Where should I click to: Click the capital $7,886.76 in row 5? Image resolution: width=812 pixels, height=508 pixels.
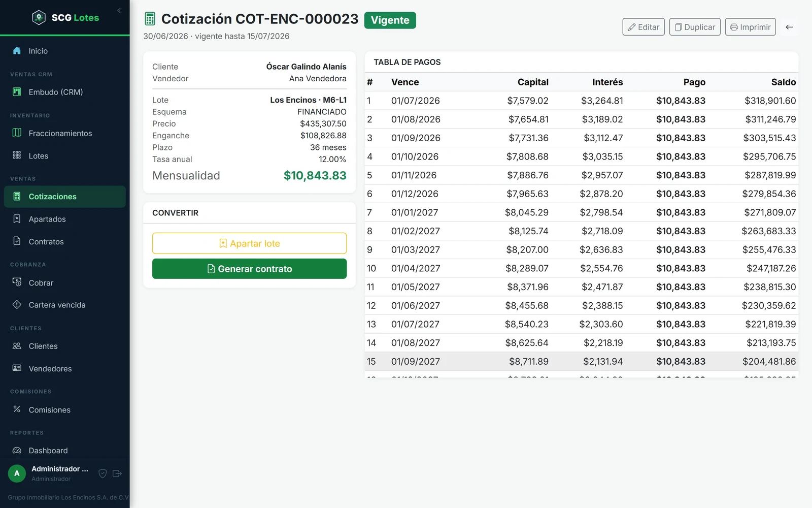(x=528, y=175)
